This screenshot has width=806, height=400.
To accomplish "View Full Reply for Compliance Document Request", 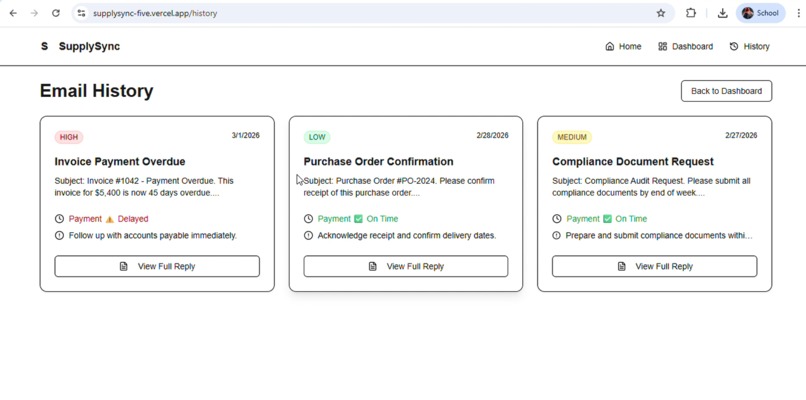I will click(654, 266).
